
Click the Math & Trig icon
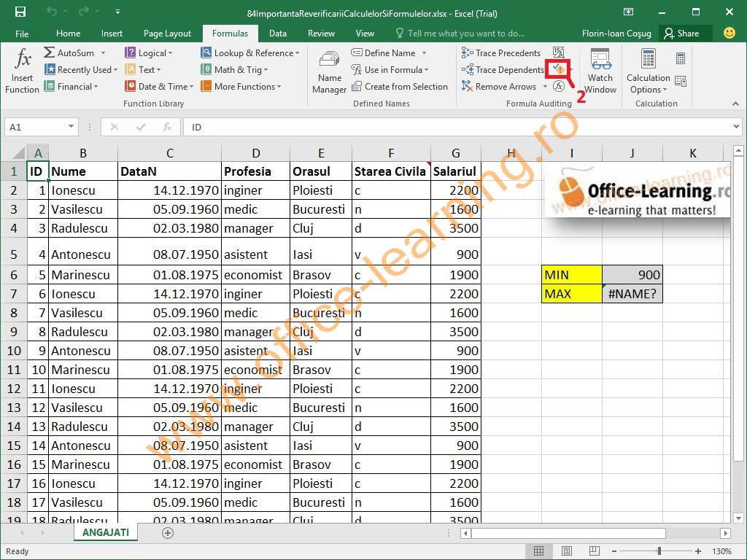click(x=206, y=69)
